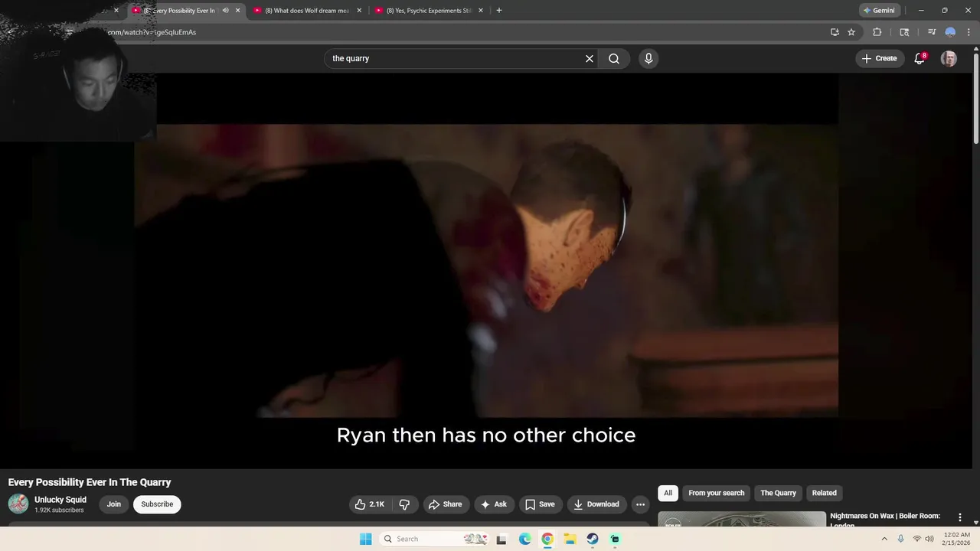Open the Gemini button in Chrome
This screenshot has height=551, width=980.
pos(878,11)
